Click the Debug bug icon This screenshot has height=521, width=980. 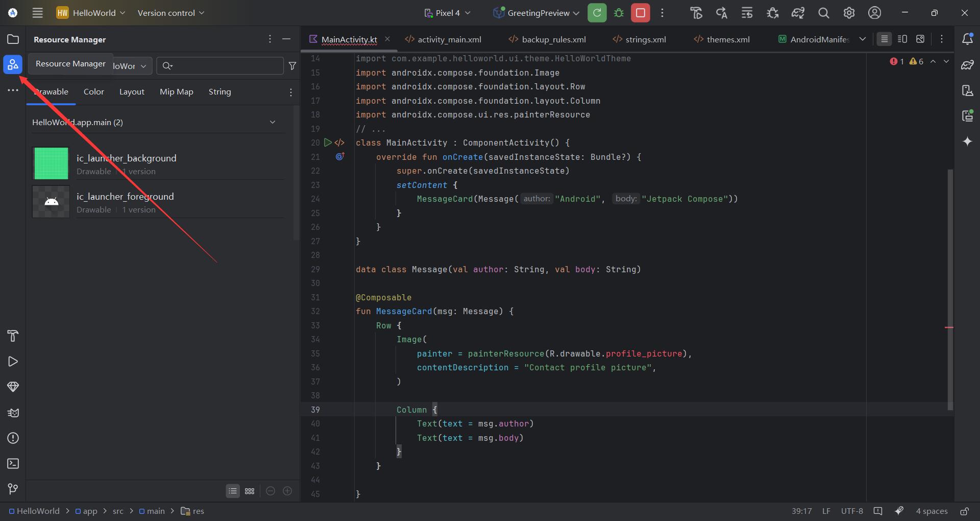619,13
